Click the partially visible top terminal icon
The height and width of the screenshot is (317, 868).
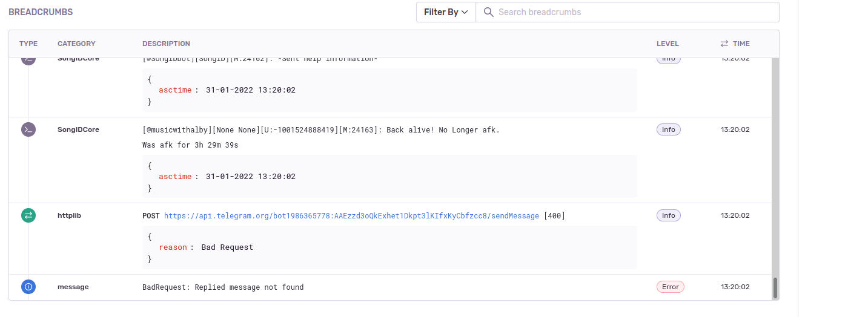(x=28, y=60)
